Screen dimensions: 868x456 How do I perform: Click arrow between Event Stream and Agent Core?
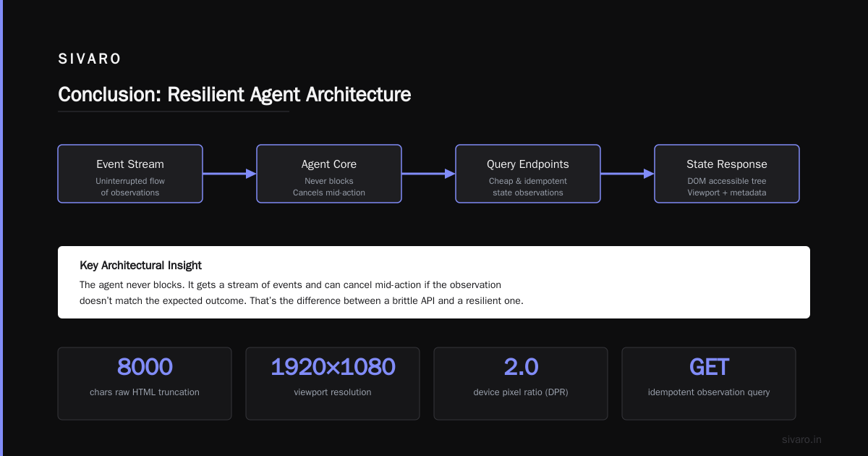pos(229,174)
